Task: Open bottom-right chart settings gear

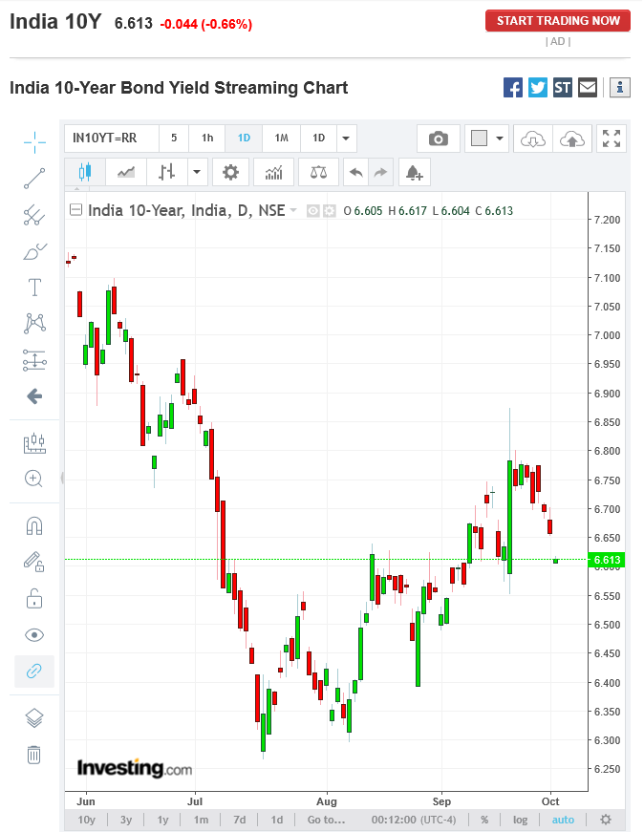Action: pos(606,820)
